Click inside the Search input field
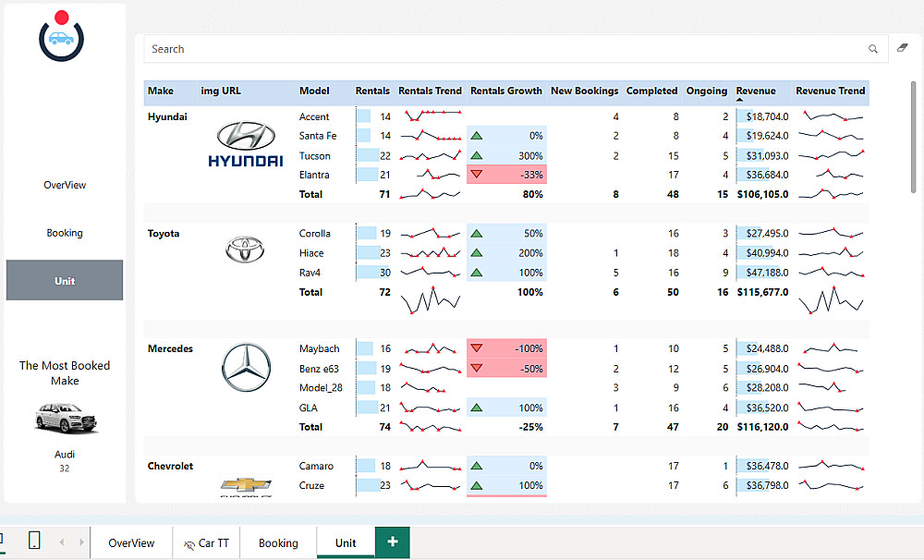This screenshot has width=924, height=560. click(506, 49)
